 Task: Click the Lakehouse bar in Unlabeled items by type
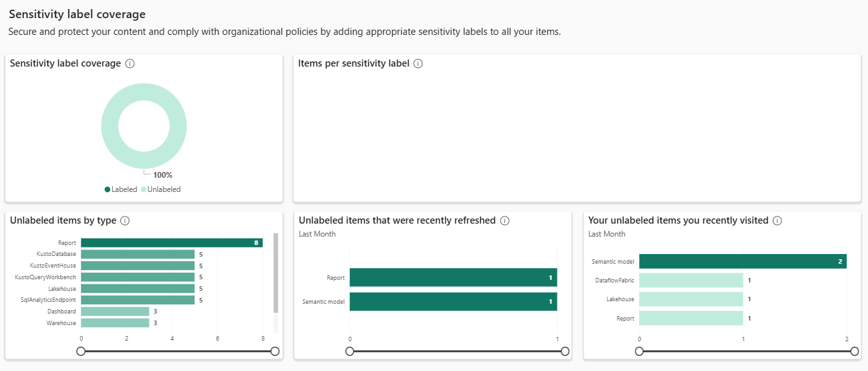[x=137, y=288]
